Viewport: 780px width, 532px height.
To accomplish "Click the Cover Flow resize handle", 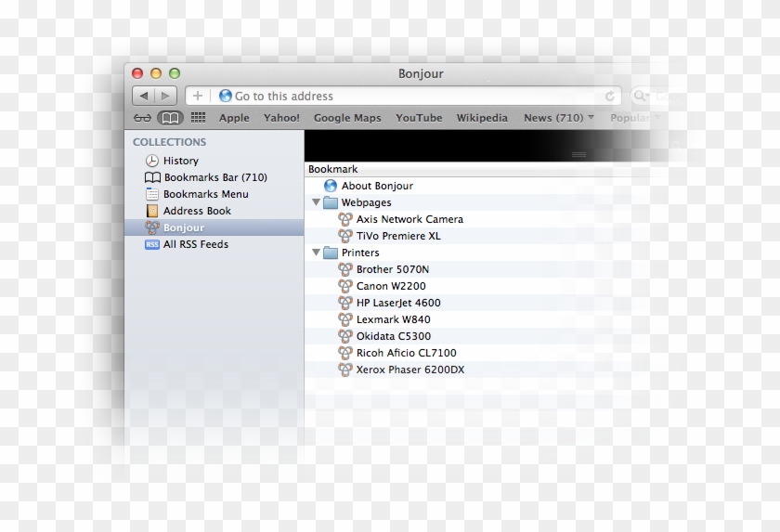I will click(x=578, y=154).
